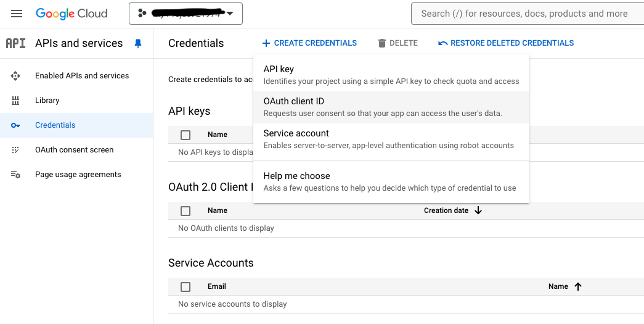Click RESTORE DELETED CREDENTIALS
Viewport: 644px width, 324px height.
512,43
